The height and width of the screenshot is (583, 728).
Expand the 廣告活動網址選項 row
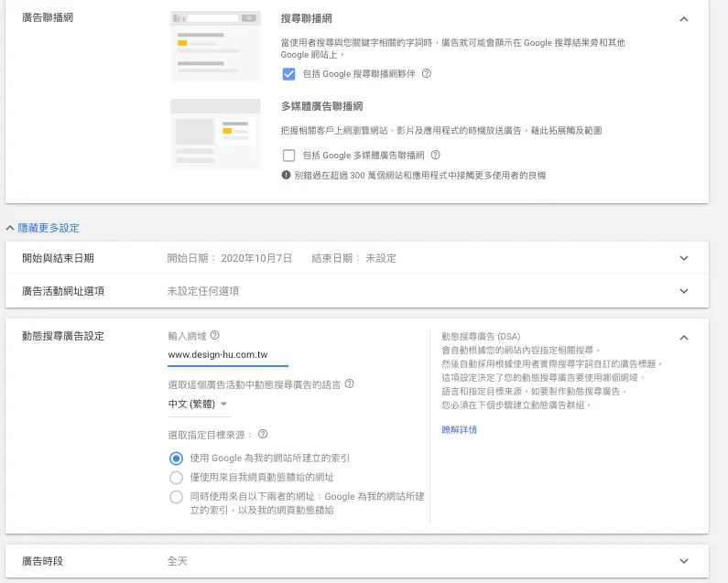684,291
